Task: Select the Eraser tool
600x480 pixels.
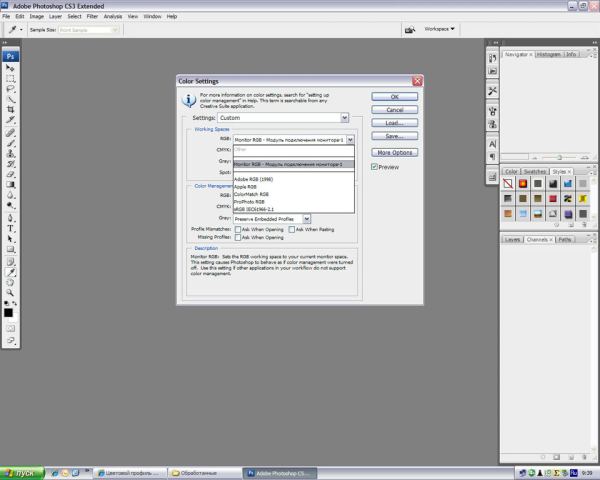Action: (x=10, y=174)
